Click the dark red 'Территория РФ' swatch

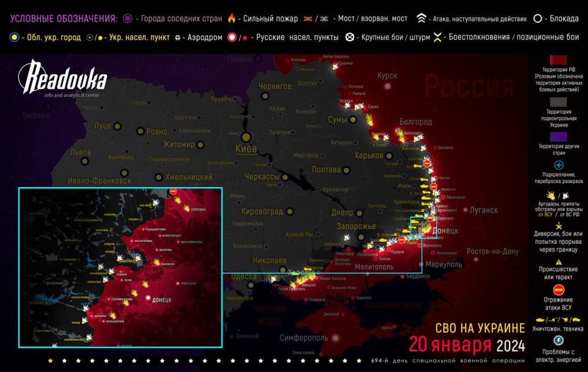point(558,61)
